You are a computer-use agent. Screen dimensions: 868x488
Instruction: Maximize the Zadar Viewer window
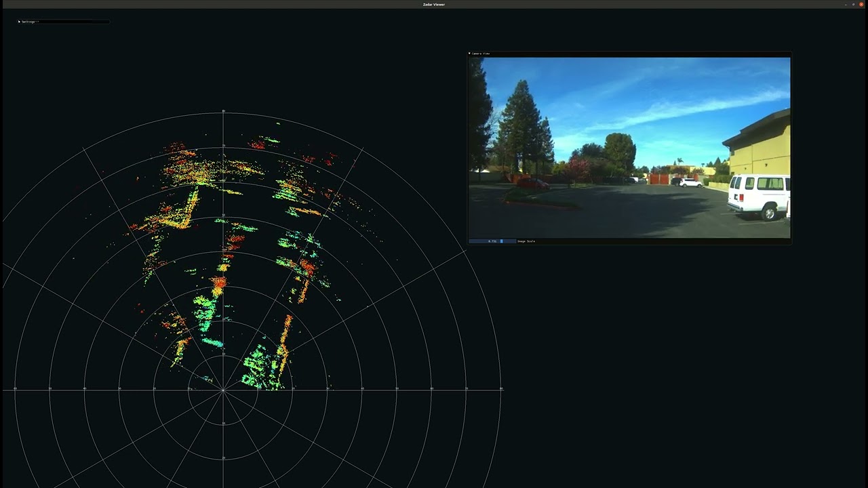pyautogui.click(x=854, y=4)
